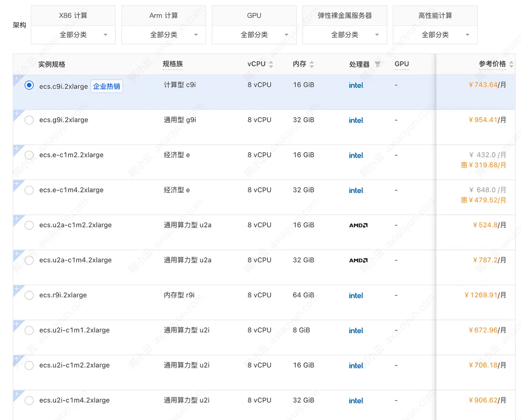Click the ￥906.62/月 price
Screen dimensions: 521x420
pos(487,400)
